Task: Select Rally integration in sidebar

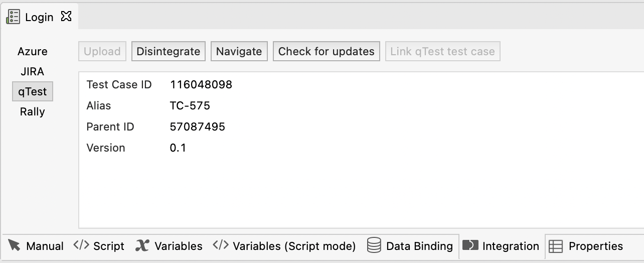Action: click(33, 111)
